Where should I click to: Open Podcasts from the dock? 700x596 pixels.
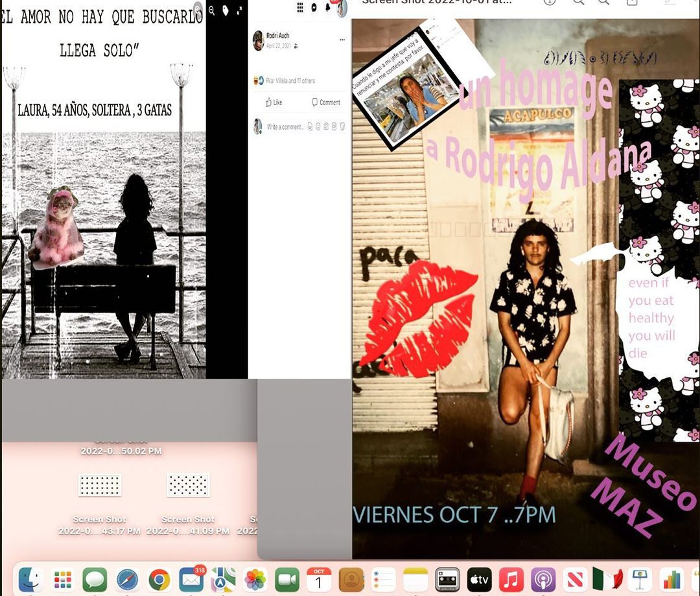pos(542,579)
